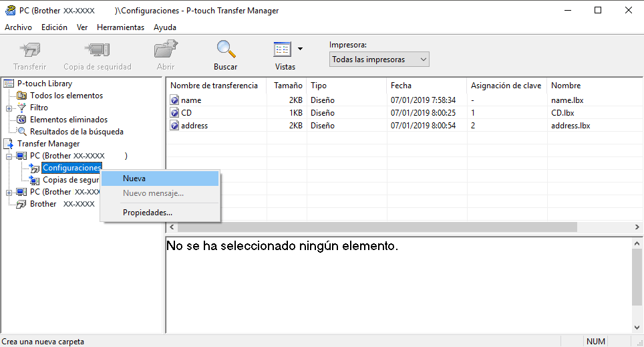Click preview pane scroll up arrow
Image resolution: width=644 pixels, height=347 pixels.
pos(637,243)
